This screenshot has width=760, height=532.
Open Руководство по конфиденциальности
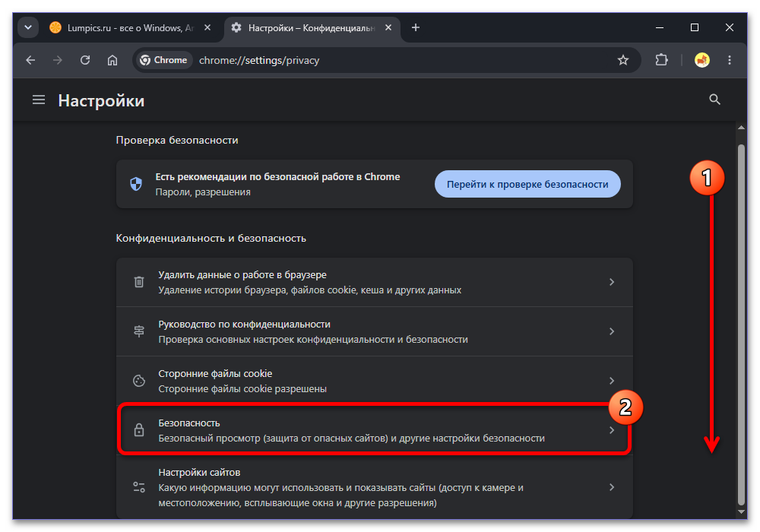(x=374, y=331)
